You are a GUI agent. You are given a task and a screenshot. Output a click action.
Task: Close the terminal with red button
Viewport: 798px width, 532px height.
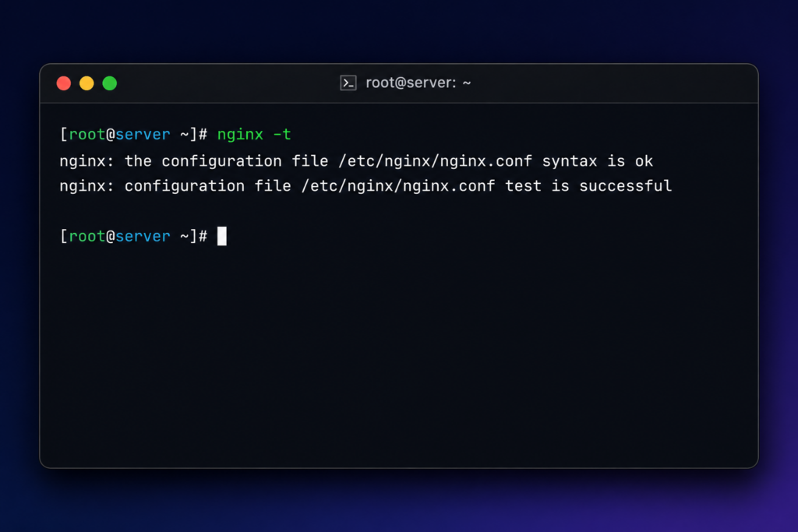point(64,83)
